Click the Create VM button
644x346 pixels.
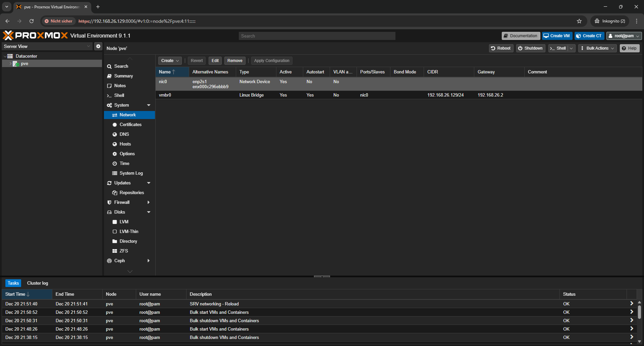click(557, 36)
